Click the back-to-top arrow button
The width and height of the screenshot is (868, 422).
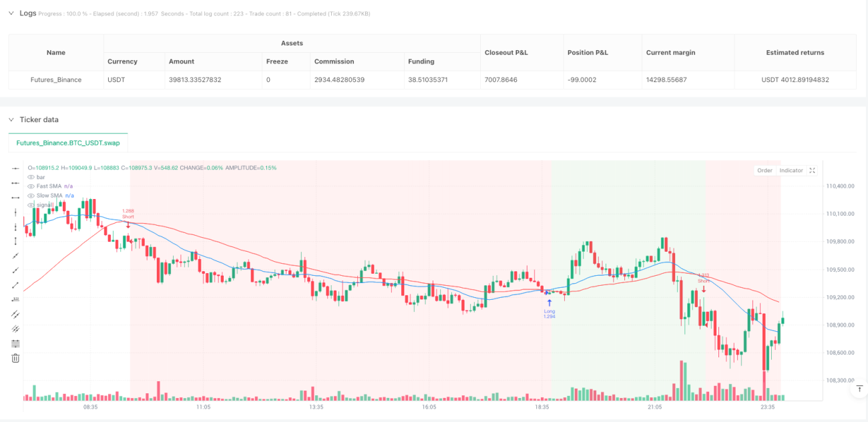click(x=859, y=389)
